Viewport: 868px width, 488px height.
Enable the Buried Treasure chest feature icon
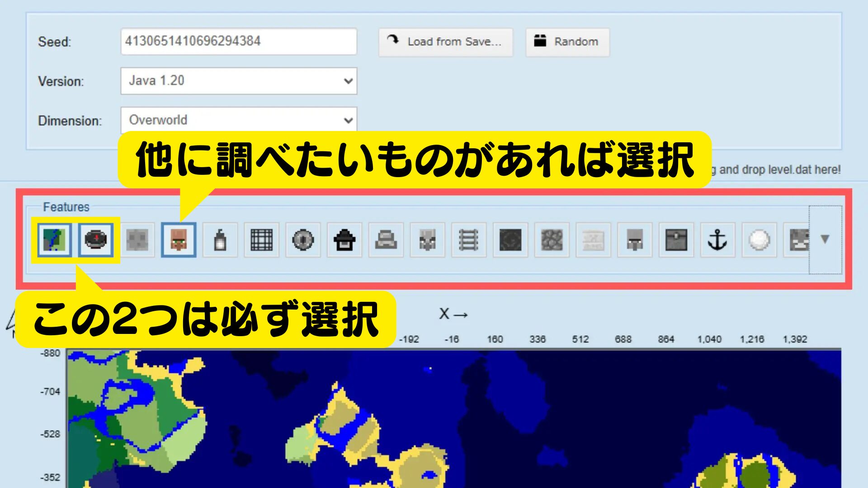[676, 240]
